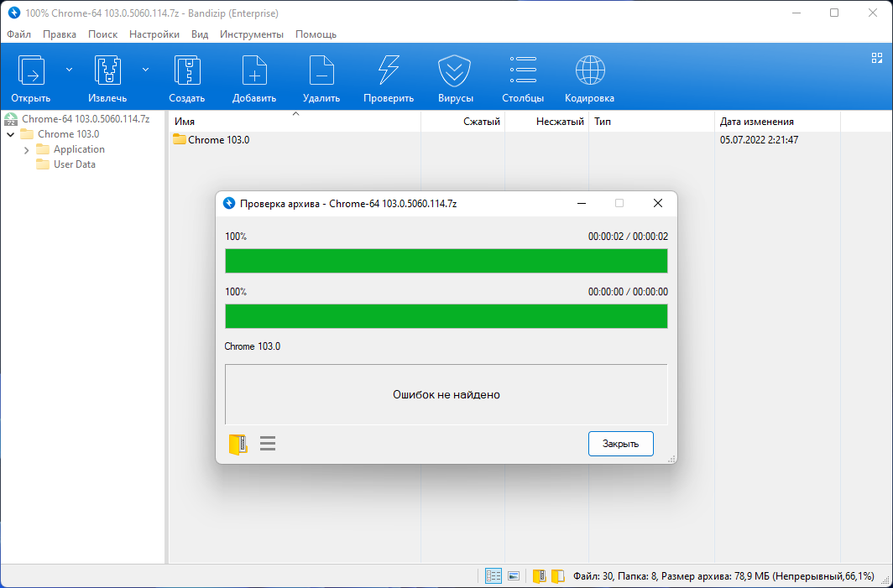Open the Настройки menu
The height and width of the screenshot is (588, 893).
154,34
